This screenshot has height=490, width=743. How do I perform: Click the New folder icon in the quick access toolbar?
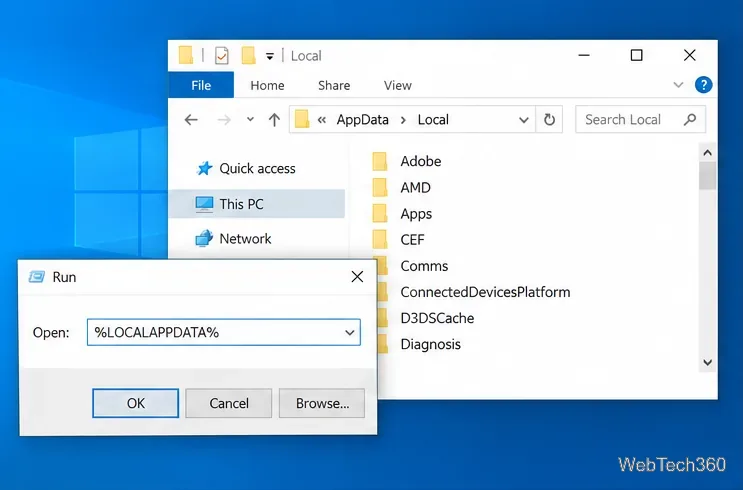(248, 55)
